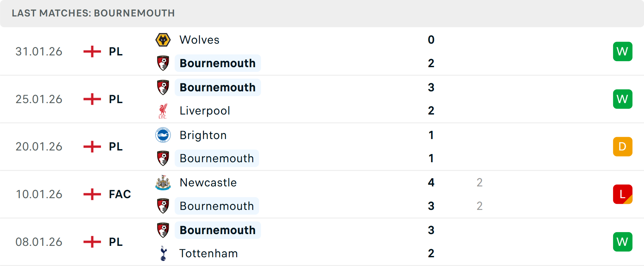Open the Tottenham team link

[208, 254]
